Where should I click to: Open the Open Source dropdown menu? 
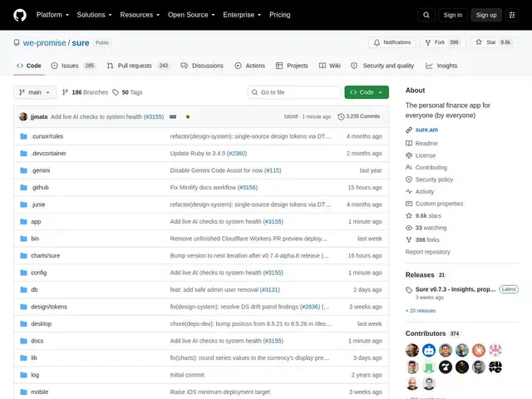191,15
